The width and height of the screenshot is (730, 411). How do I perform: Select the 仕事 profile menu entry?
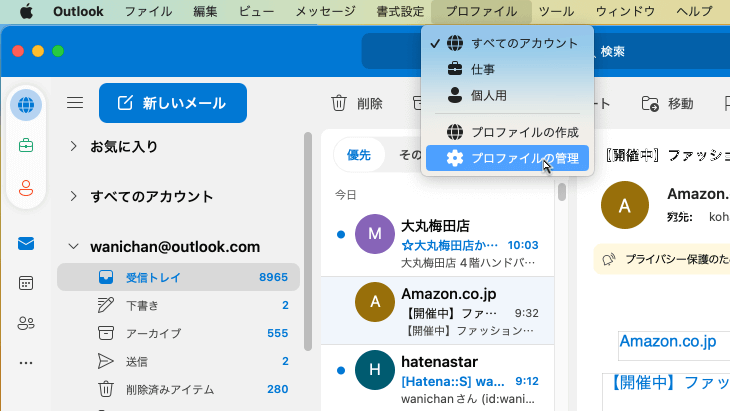pyautogui.click(x=507, y=69)
